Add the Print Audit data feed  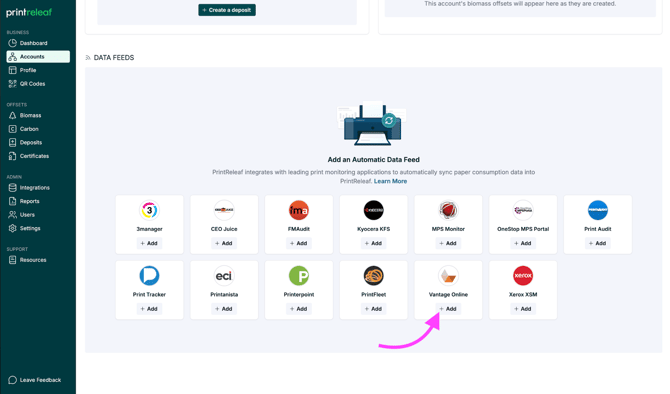tap(598, 243)
